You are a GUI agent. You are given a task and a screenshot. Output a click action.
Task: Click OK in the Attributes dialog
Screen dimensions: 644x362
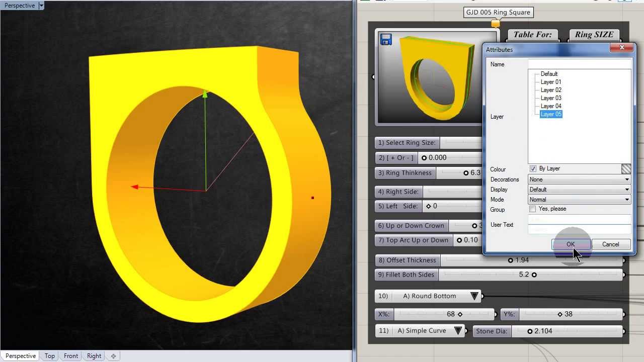(571, 244)
